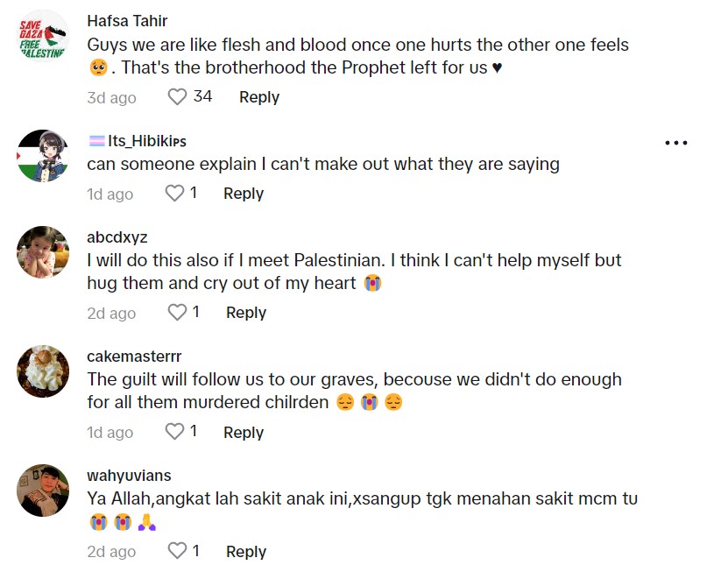Reply to abcdxyz's comment
The width and height of the screenshot is (728, 572).
pos(246,313)
